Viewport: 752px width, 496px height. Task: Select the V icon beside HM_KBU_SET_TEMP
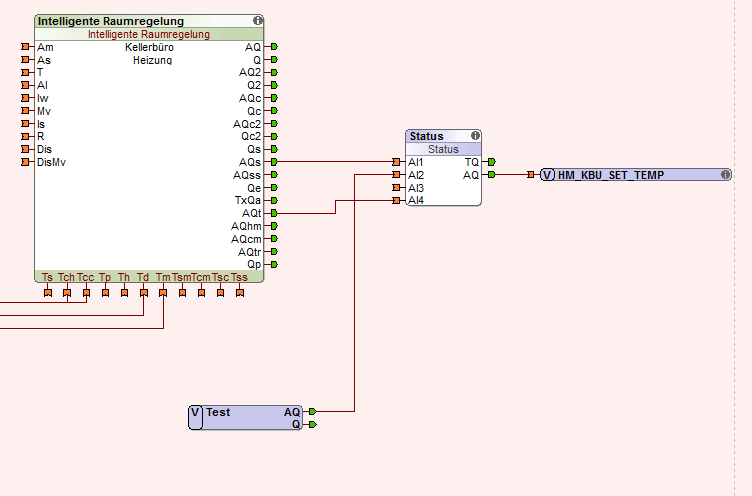click(x=547, y=175)
